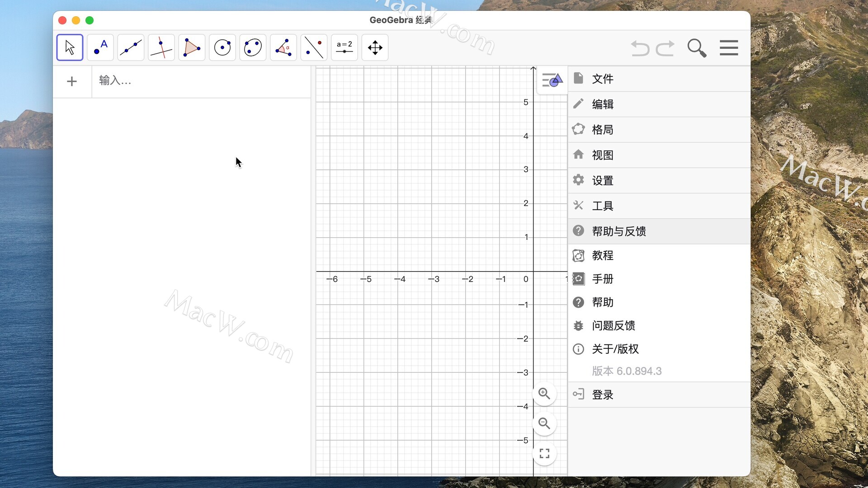Open the 手册 manual item

pyautogui.click(x=659, y=279)
